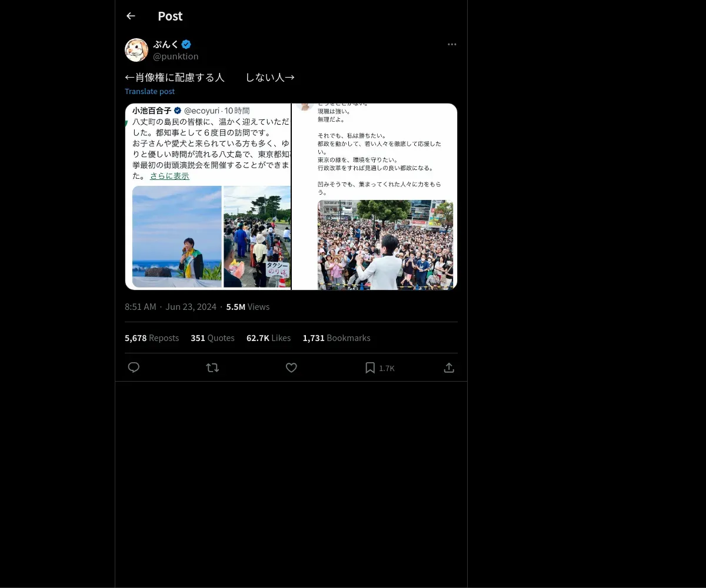This screenshot has width=706, height=588.
Task: Open the left attached image
Action: click(208, 196)
